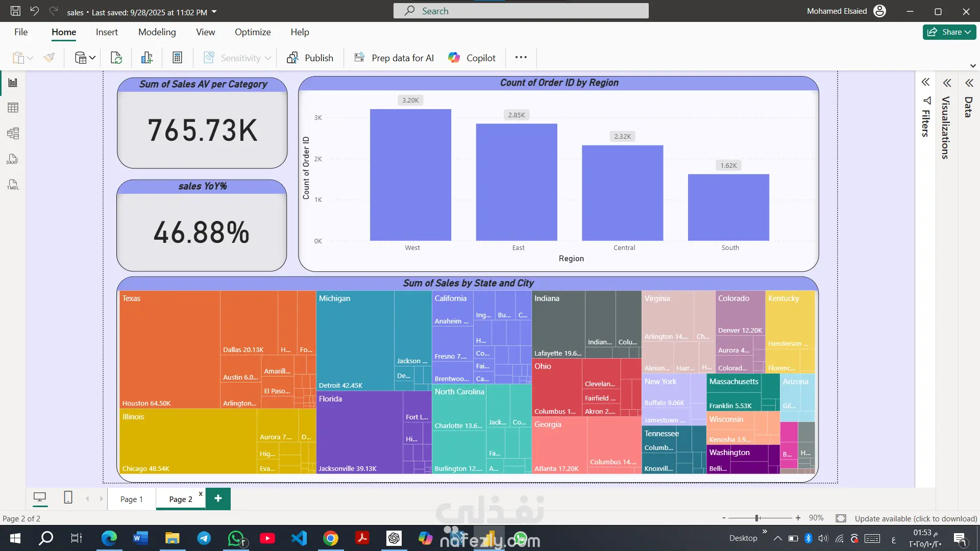Image resolution: width=980 pixels, height=551 pixels.
Task: Expand the Filters pane
Action: click(925, 83)
